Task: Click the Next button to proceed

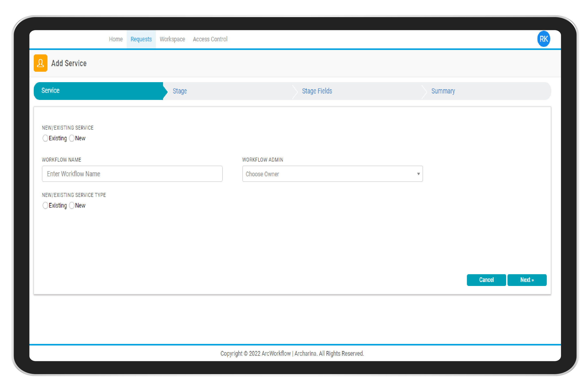Action: coord(527,280)
